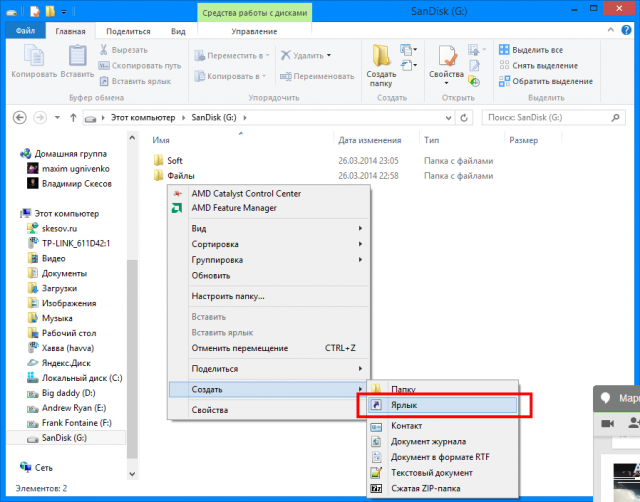Image resolution: width=640 pixels, height=502 pixels.
Task: Sort by the Имя column header
Action: (x=160, y=140)
